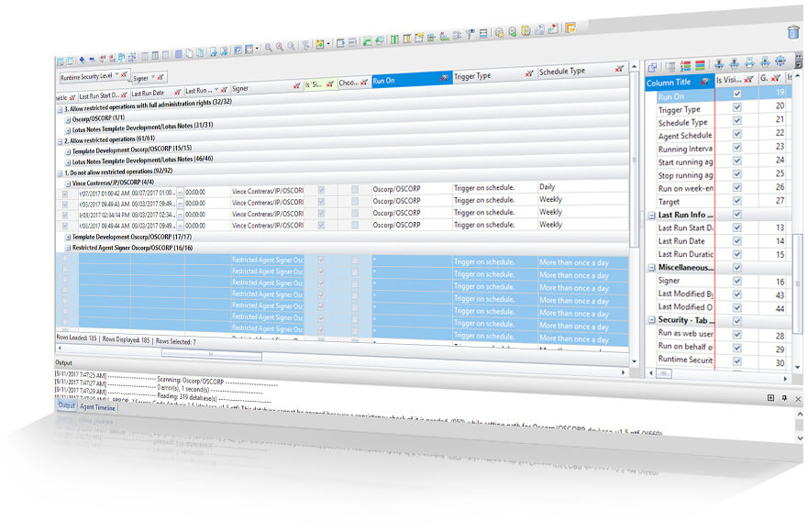Collapse the Last Run Info group
This screenshot has height=532, width=808.
651,216
